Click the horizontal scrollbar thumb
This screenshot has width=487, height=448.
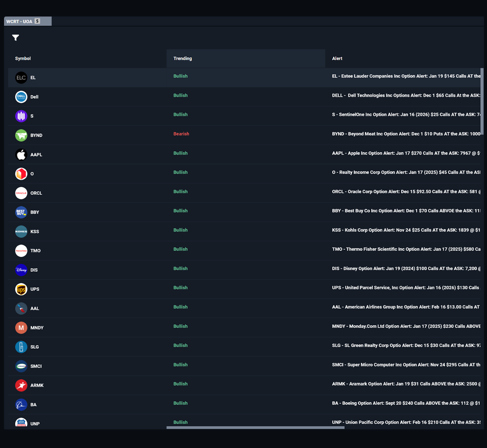(x=255, y=428)
